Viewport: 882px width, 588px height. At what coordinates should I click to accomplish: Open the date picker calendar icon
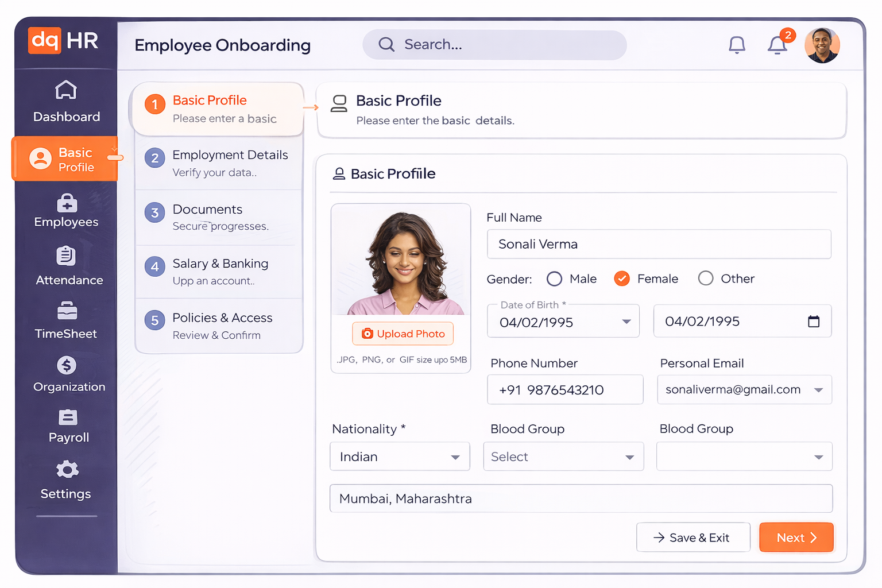pyautogui.click(x=814, y=322)
